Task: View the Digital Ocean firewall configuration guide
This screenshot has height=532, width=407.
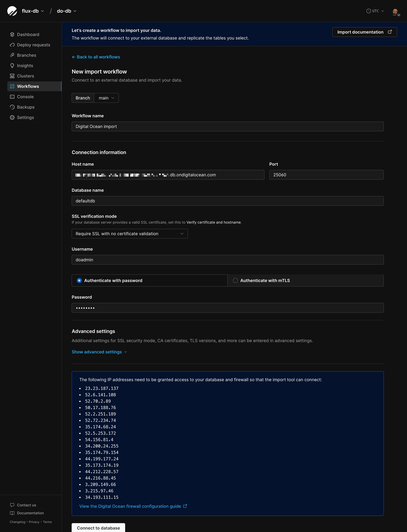Action: pyautogui.click(x=130, y=506)
